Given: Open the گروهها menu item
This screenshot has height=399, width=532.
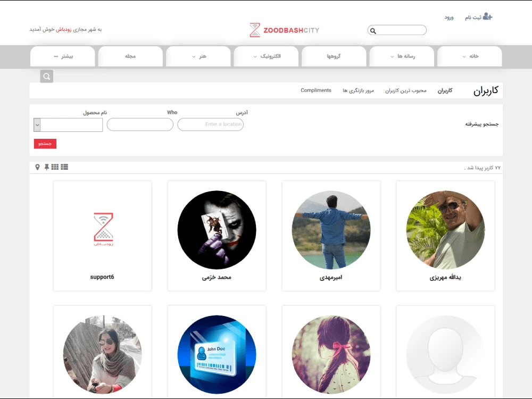Looking at the screenshot, I should [334, 56].
